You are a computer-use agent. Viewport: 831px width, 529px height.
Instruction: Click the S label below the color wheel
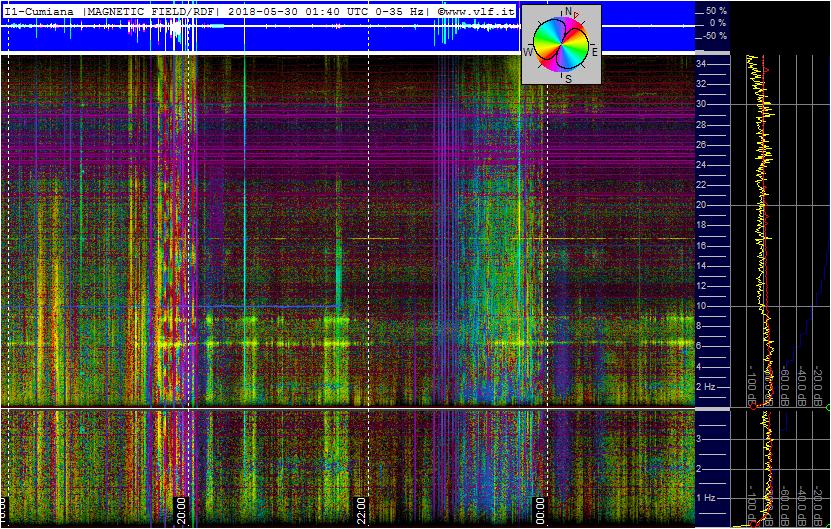click(568, 79)
